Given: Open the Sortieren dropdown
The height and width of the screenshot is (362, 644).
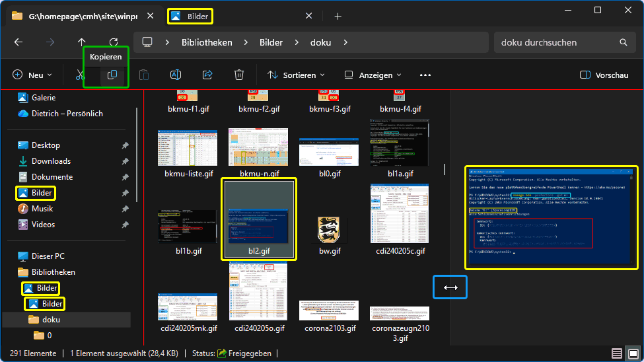Looking at the screenshot, I should click(x=296, y=75).
